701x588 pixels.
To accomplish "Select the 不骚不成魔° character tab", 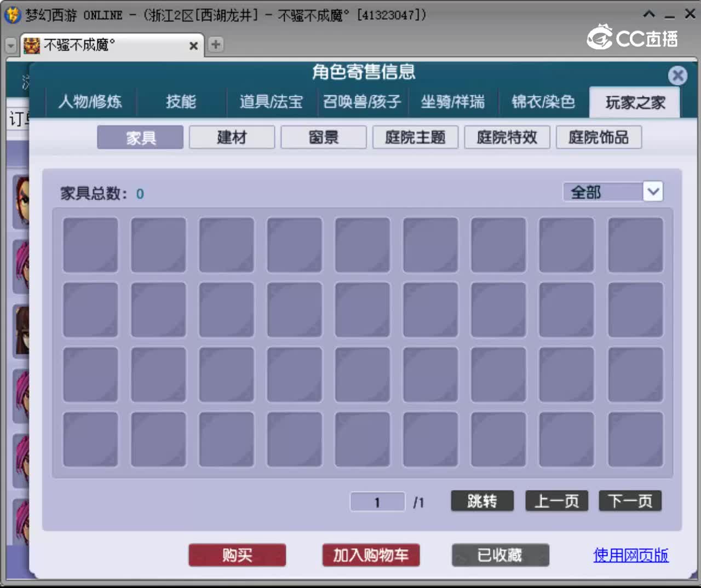I will 112,45.
